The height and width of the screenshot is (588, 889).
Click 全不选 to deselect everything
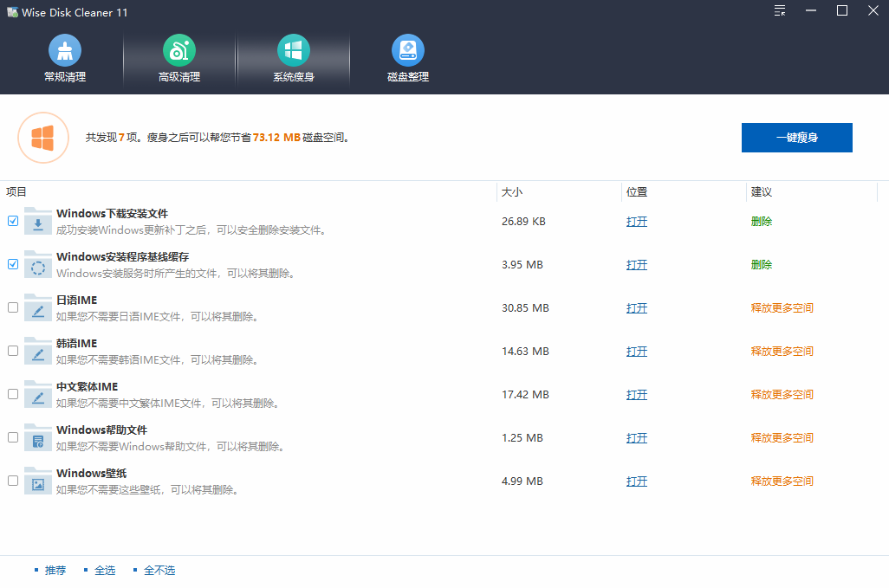(160, 570)
